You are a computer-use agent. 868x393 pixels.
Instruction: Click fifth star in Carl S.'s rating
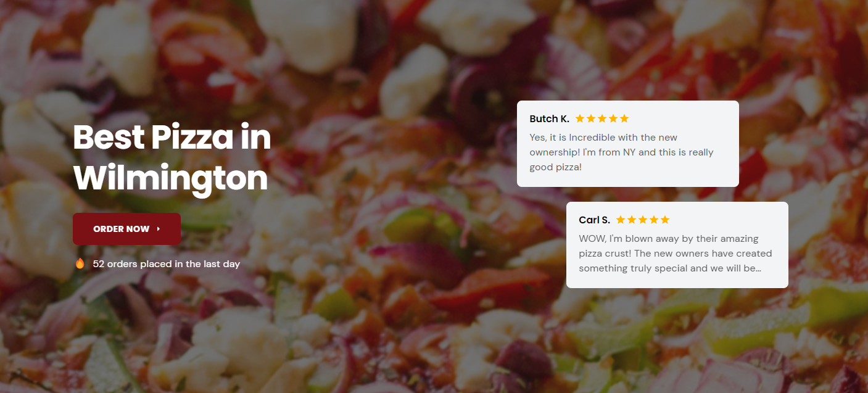(x=665, y=220)
